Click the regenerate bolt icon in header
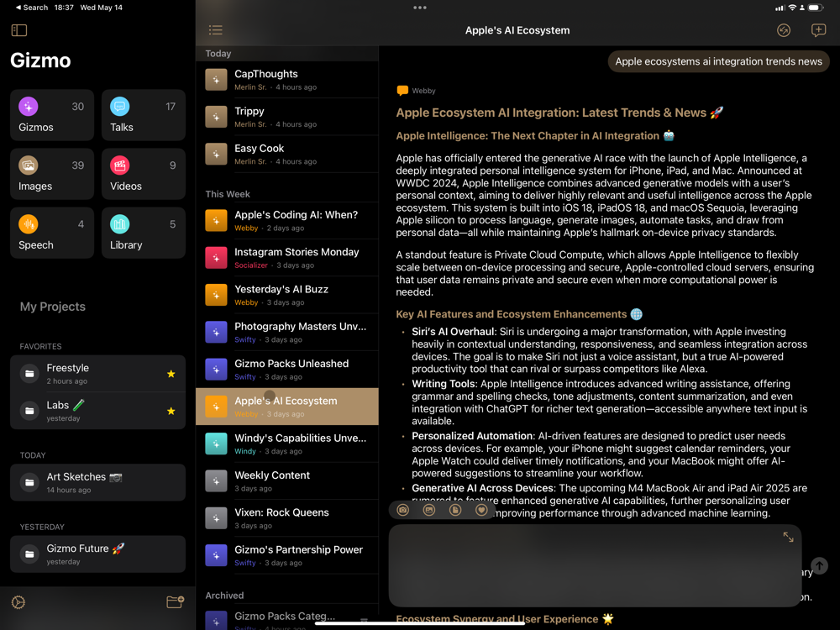 click(x=783, y=30)
